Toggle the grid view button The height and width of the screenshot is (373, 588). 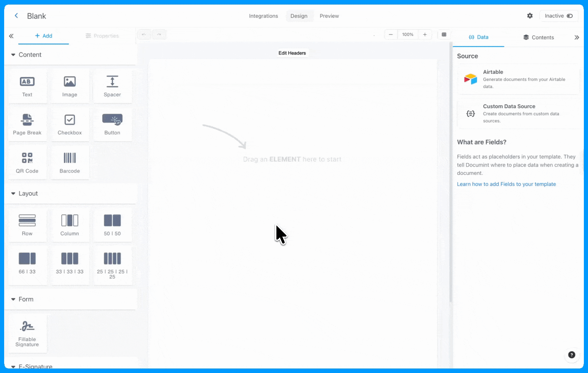point(444,35)
